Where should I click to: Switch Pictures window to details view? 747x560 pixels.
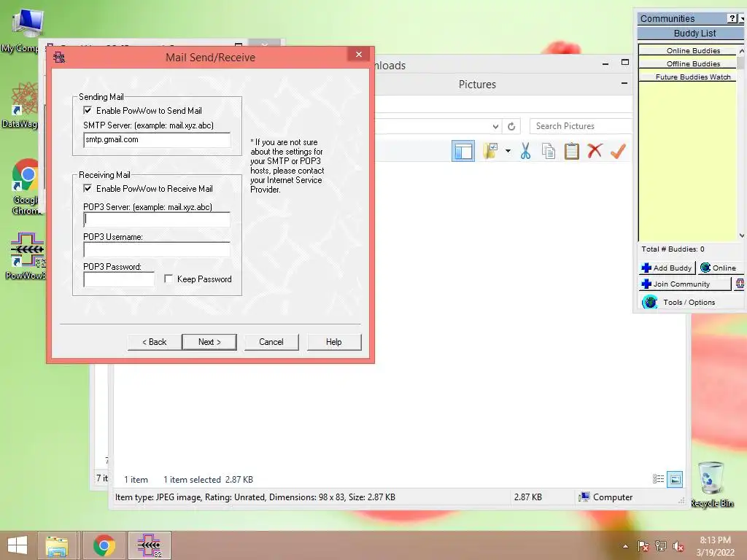(x=658, y=479)
